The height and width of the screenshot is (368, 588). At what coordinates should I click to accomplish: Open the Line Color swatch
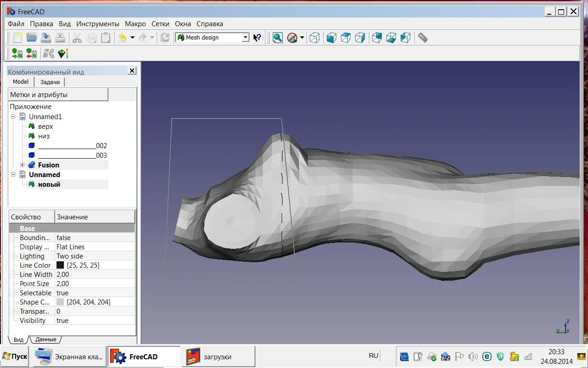60,265
